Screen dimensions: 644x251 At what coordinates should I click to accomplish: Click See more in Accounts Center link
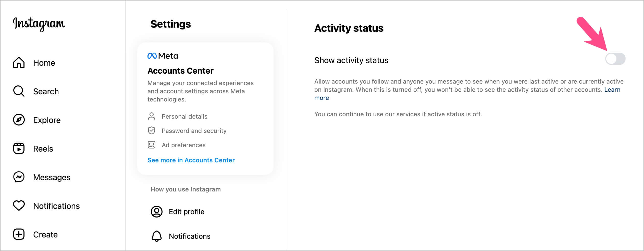point(191,160)
